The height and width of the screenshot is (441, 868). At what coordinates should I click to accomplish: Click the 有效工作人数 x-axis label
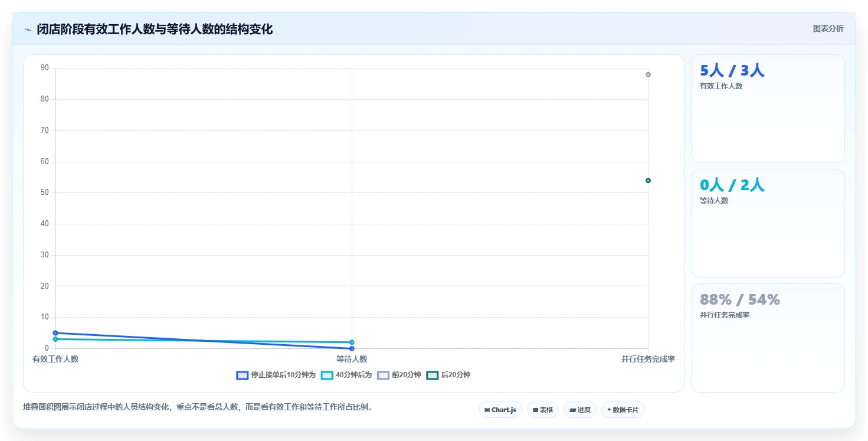coord(55,359)
